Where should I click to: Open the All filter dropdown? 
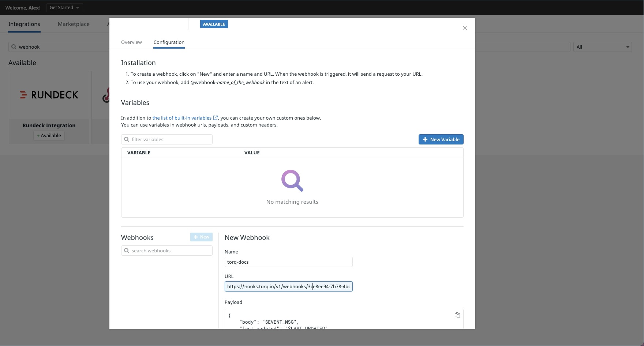point(603,47)
